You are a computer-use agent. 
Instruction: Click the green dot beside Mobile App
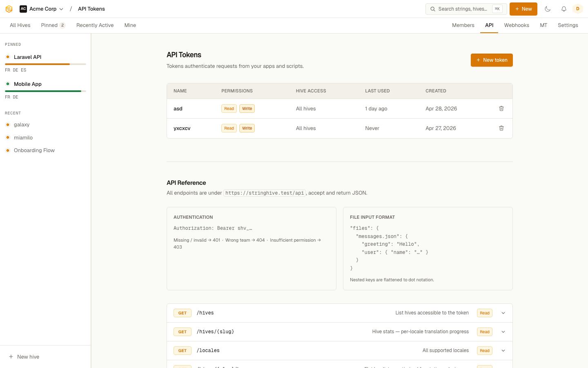[8, 84]
